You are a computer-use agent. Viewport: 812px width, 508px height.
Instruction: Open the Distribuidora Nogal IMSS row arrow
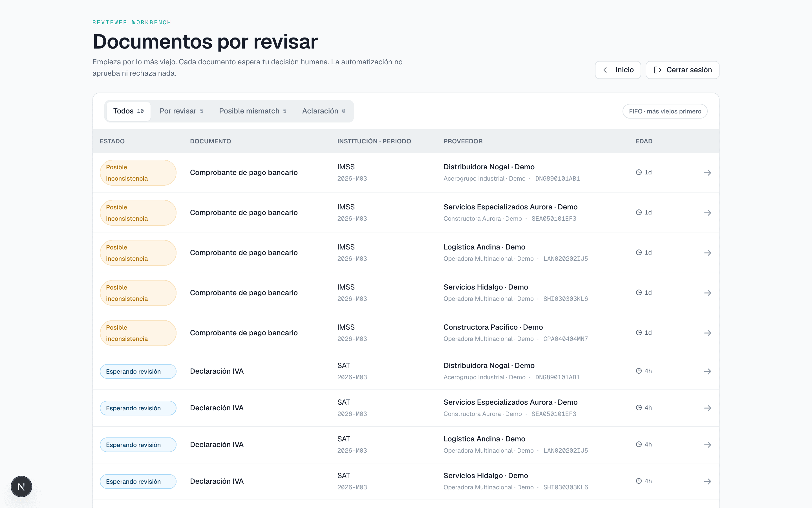click(707, 173)
